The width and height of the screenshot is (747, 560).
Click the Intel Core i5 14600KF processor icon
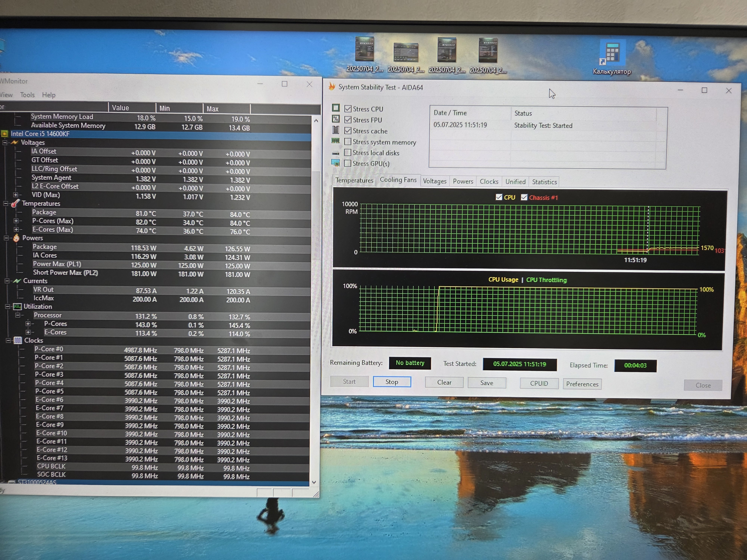click(x=4, y=134)
